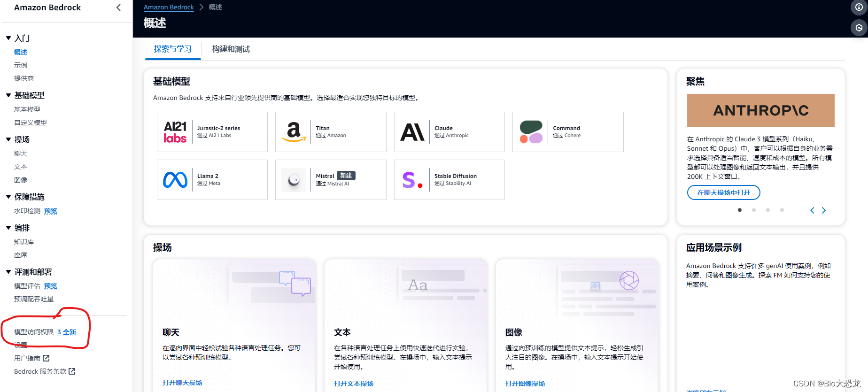This screenshot has width=868, height=392.
Task: Open the info panel icon at top right
Action: (x=859, y=7)
